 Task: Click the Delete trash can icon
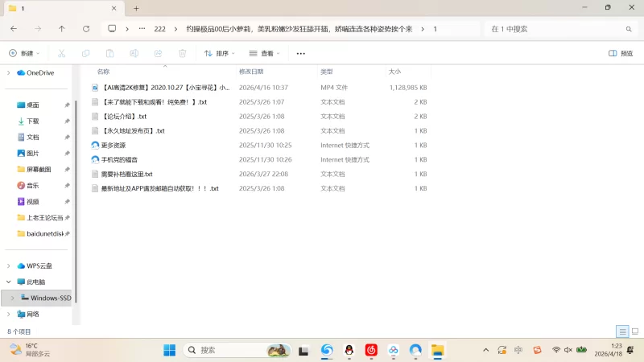coord(182,53)
